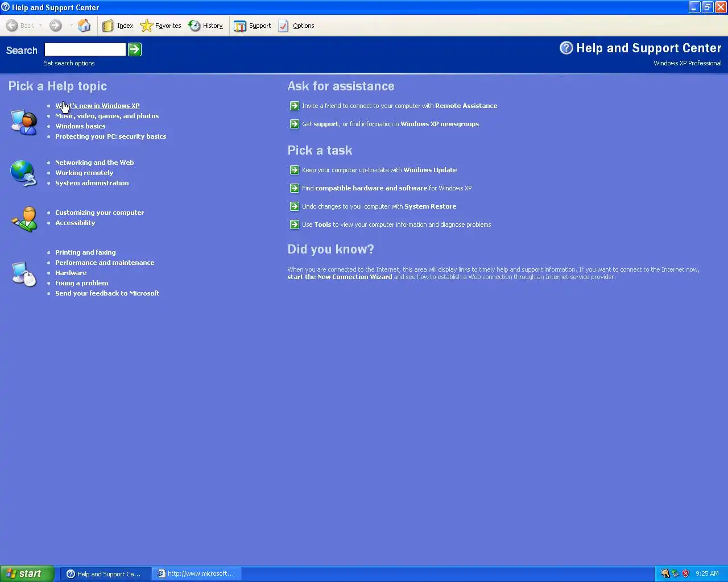Open the Windows Update task link
Screen dimensions: 728x582
click(379, 170)
